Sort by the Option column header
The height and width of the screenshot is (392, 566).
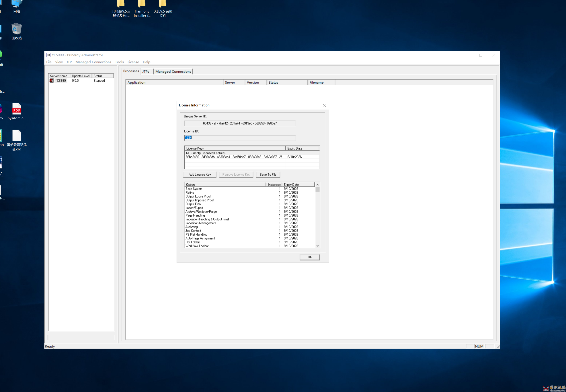(225, 185)
